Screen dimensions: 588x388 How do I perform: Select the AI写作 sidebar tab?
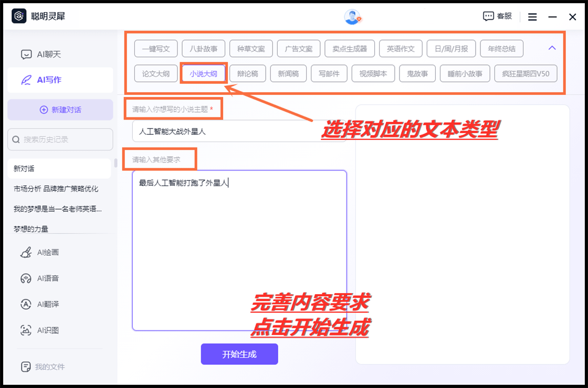[x=60, y=80]
